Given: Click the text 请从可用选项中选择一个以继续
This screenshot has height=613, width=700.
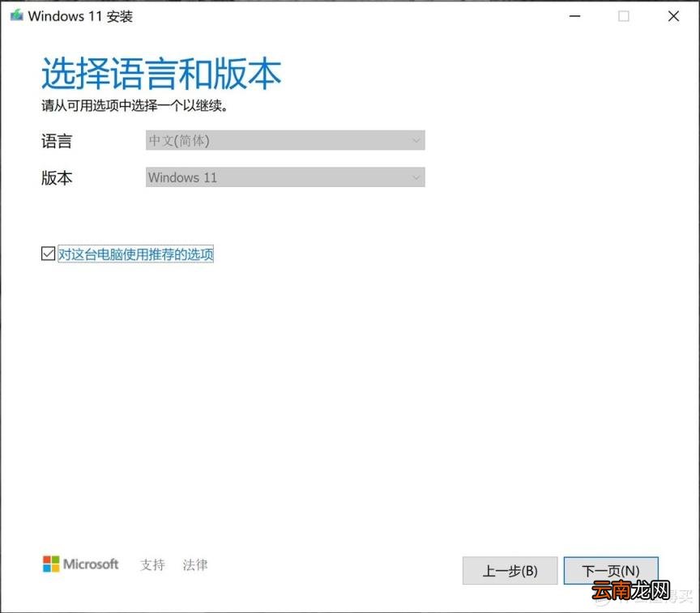Looking at the screenshot, I should [x=134, y=106].
